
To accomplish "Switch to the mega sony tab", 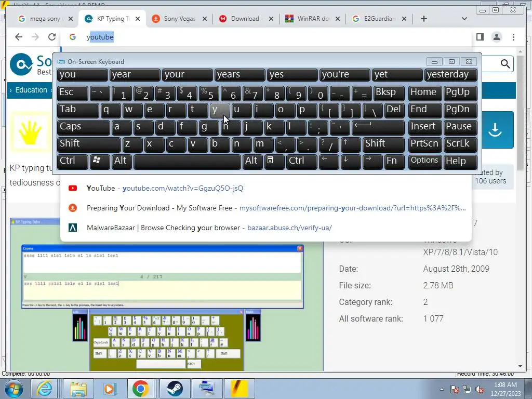I will [45, 19].
